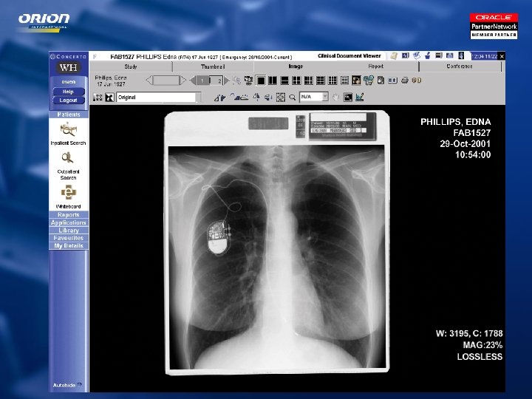This screenshot has height=399, width=532.
Task: Expand the Applications section
Action: (69, 222)
